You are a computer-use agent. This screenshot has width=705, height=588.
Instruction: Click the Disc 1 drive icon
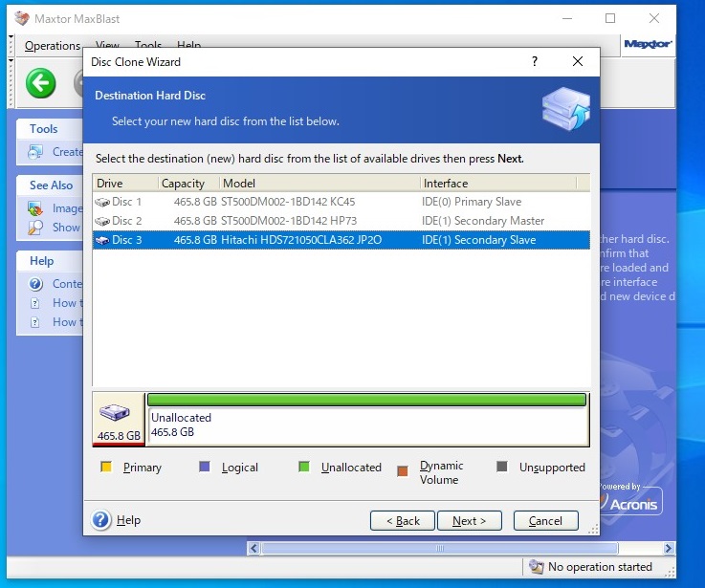pyautogui.click(x=102, y=203)
